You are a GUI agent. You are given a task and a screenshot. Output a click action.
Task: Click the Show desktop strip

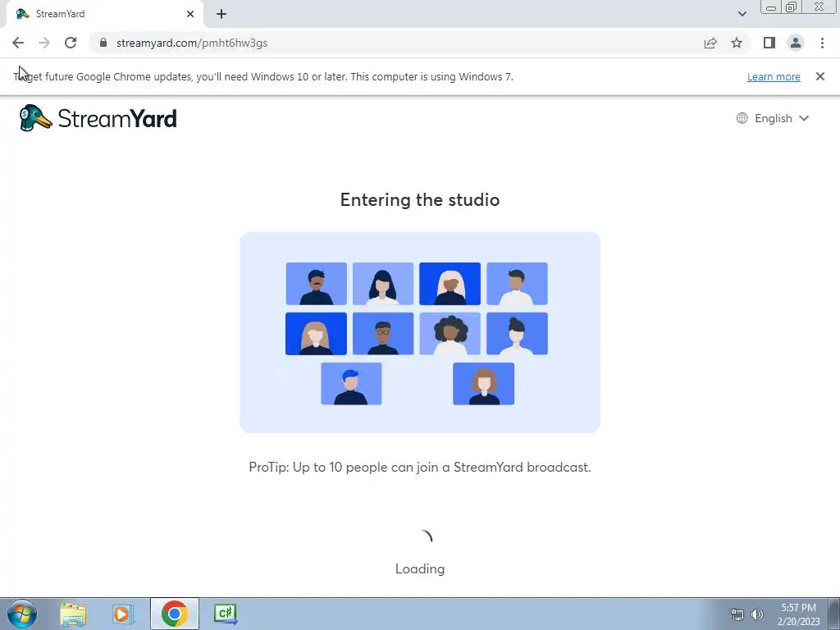[x=834, y=614]
